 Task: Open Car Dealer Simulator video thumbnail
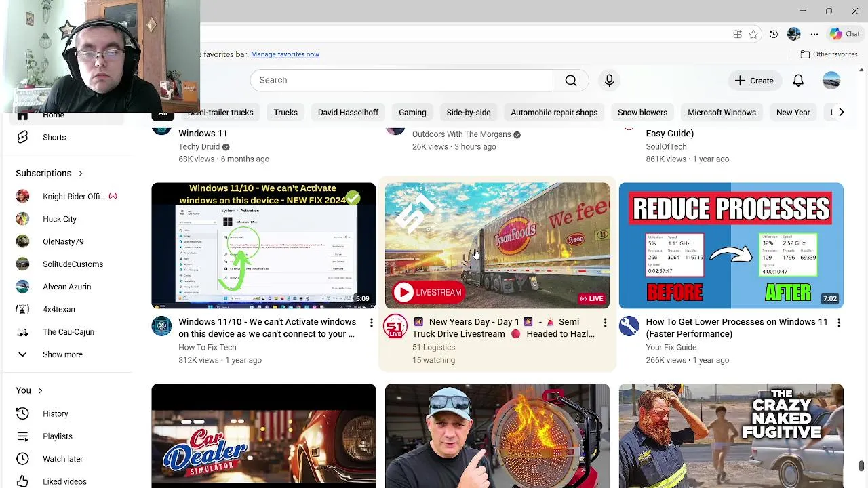pyautogui.click(x=264, y=436)
